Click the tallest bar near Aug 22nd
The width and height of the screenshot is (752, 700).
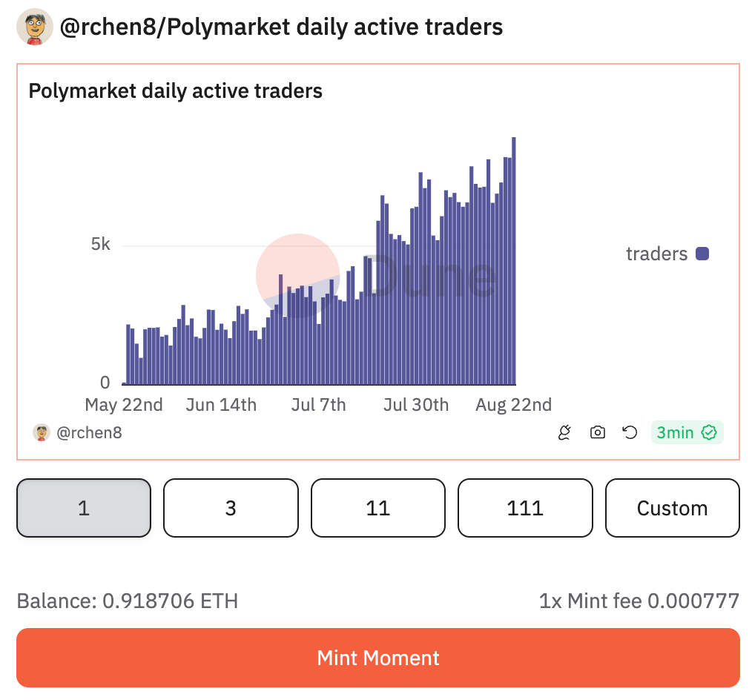click(513, 260)
